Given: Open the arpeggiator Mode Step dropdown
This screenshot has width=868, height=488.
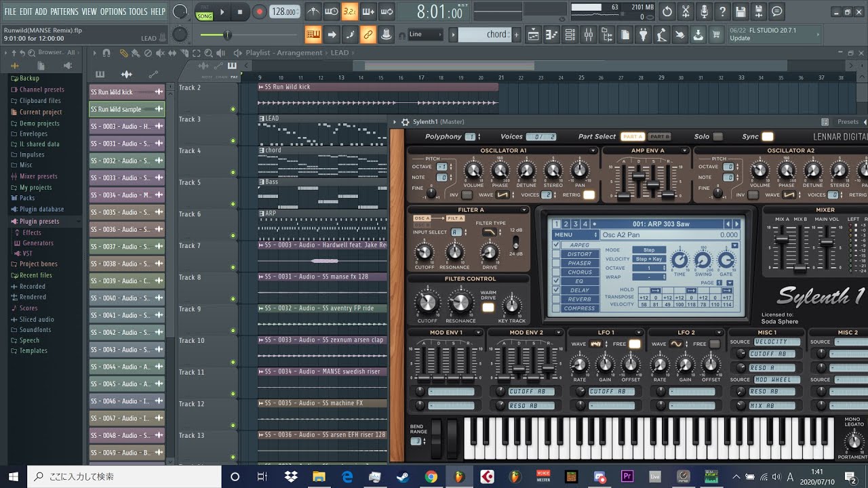Looking at the screenshot, I should 650,250.
